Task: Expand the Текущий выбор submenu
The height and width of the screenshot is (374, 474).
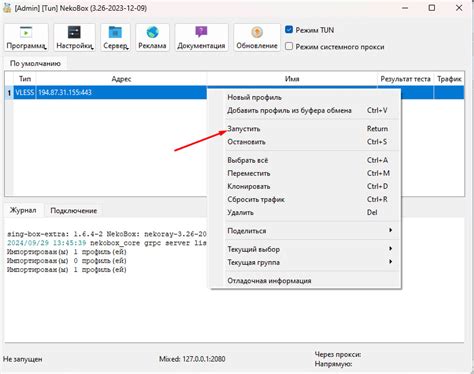Action: 305,249
